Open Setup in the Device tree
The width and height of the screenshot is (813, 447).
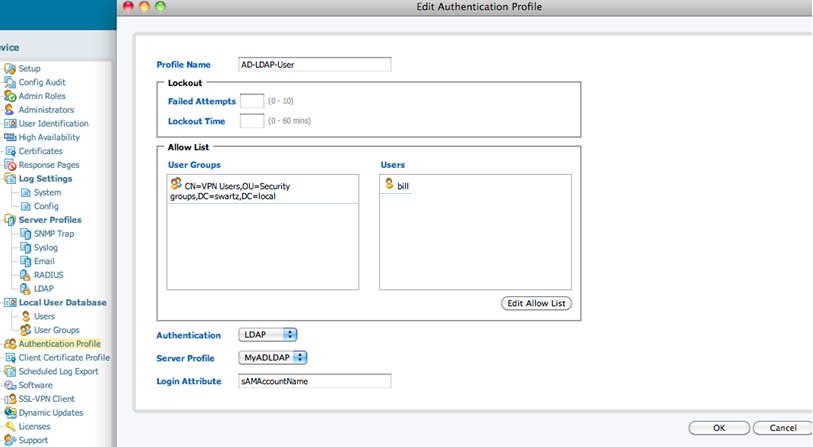pos(29,68)
